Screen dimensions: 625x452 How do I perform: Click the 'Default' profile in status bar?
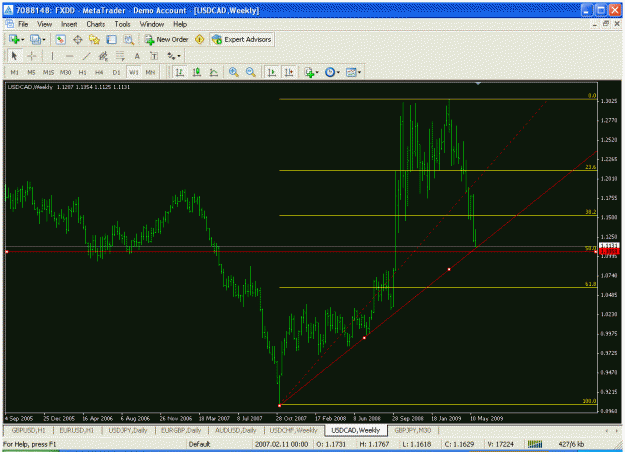tap(199, 444)
